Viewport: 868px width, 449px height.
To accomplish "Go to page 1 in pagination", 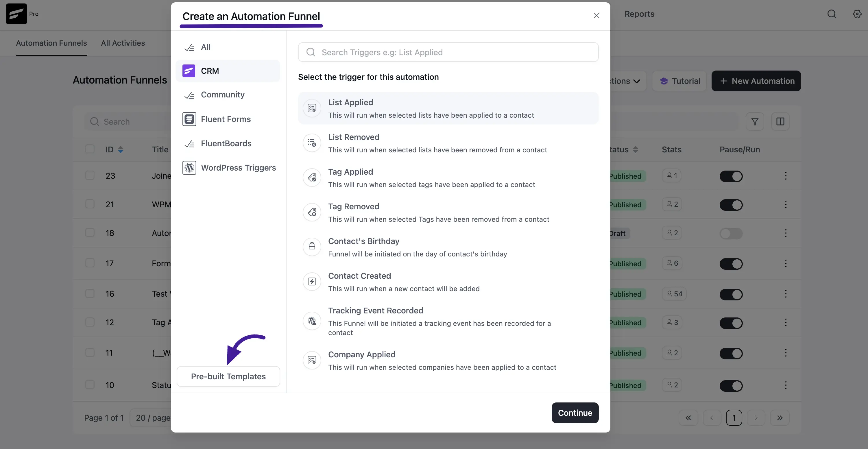I will click(734, 418).
